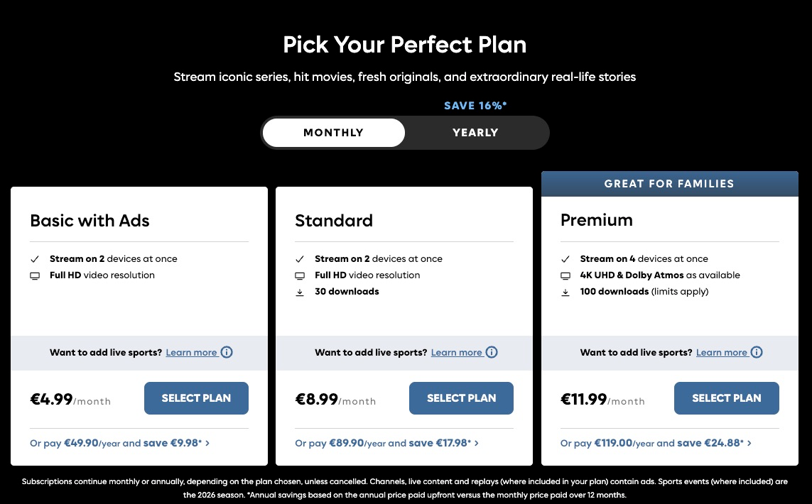Screen dimensions: 812x504
Task: Click the screen icon in Basic with Ads
Action: 35,275
